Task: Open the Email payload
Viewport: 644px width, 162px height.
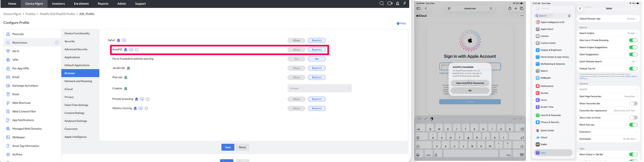Action: pos(32,77)
